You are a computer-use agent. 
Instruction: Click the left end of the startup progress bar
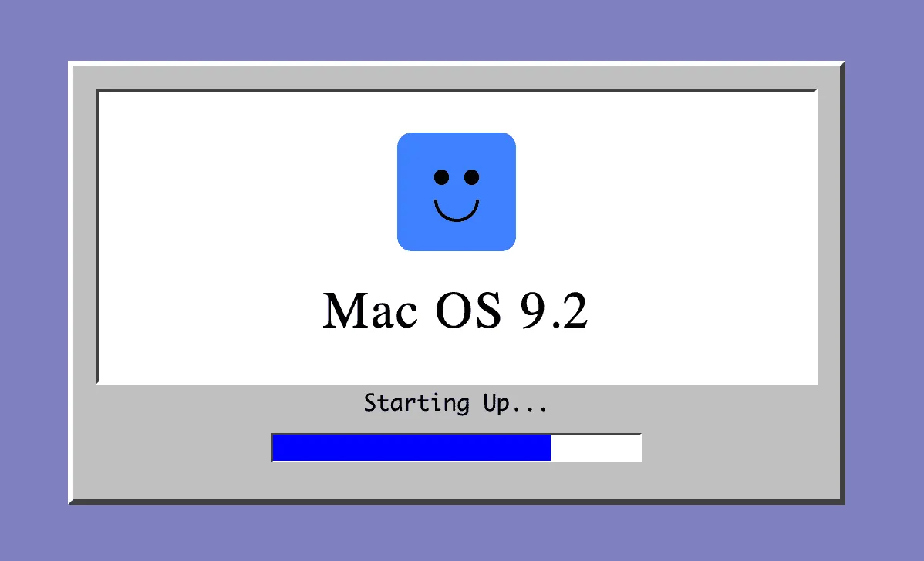point(276,448)
